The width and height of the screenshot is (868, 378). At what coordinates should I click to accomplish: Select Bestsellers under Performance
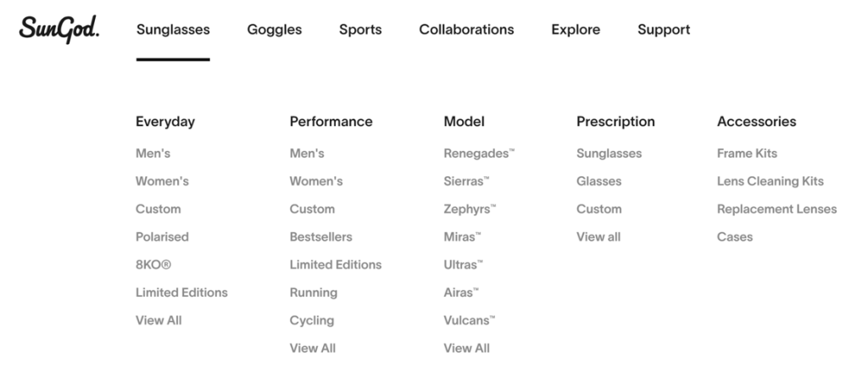tap(320, 236)
